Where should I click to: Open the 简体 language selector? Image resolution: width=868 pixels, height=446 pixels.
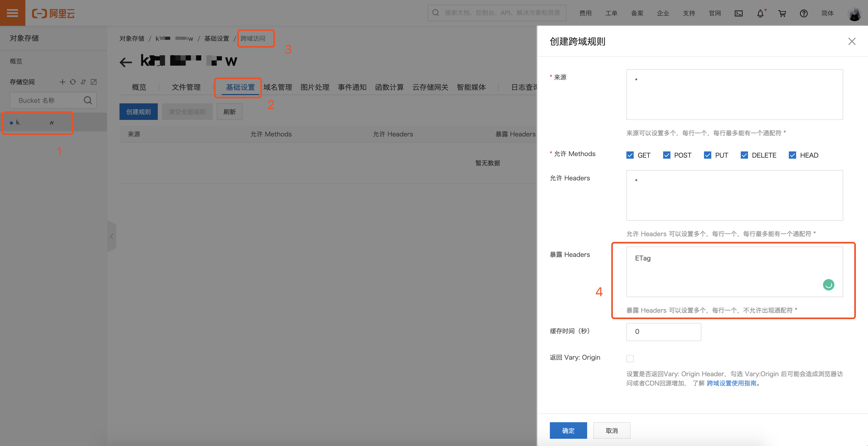point(827,13)
